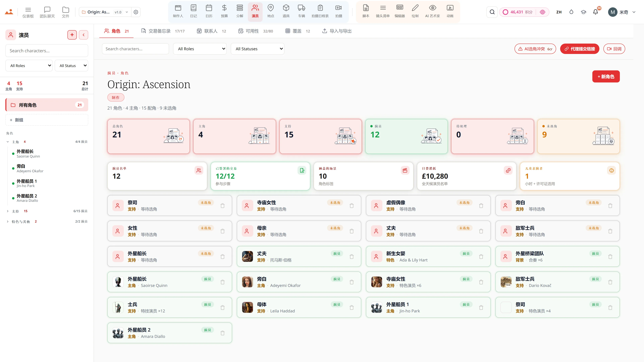Click the + 新角色 button
The height and width of the screenshot is (362, 644).
point(606,76)
